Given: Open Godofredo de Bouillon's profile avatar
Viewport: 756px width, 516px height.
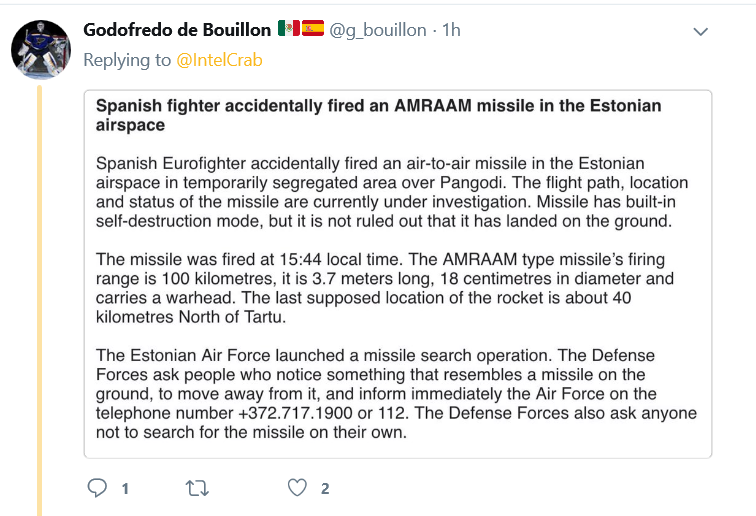Looking at the screenshot, I should point(41,50).
